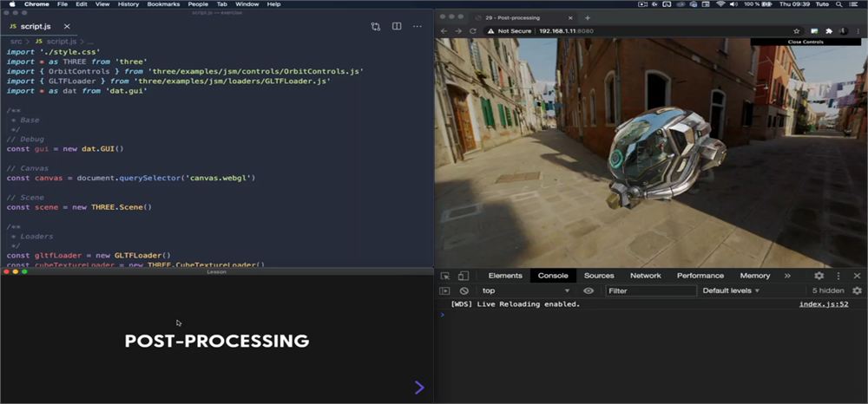Open the Bookmarks menu
This screenshot has width=868, height=404.
[x=163, y=3]
